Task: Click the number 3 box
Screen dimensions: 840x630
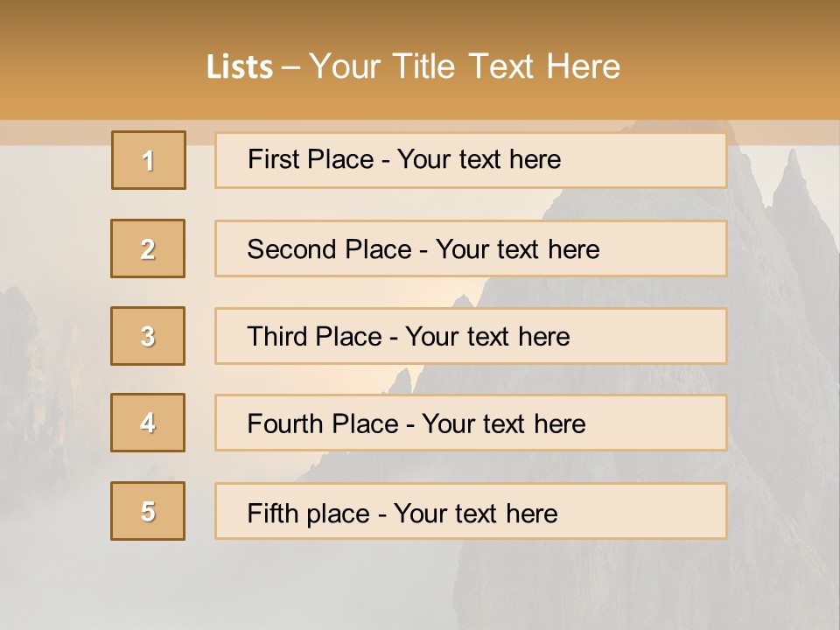Action: (x=148, y=336)
